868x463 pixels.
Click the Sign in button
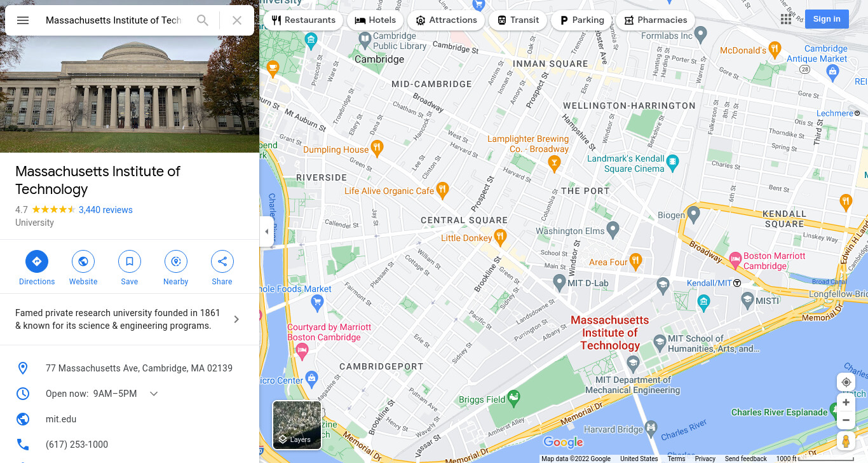[827, 19]
